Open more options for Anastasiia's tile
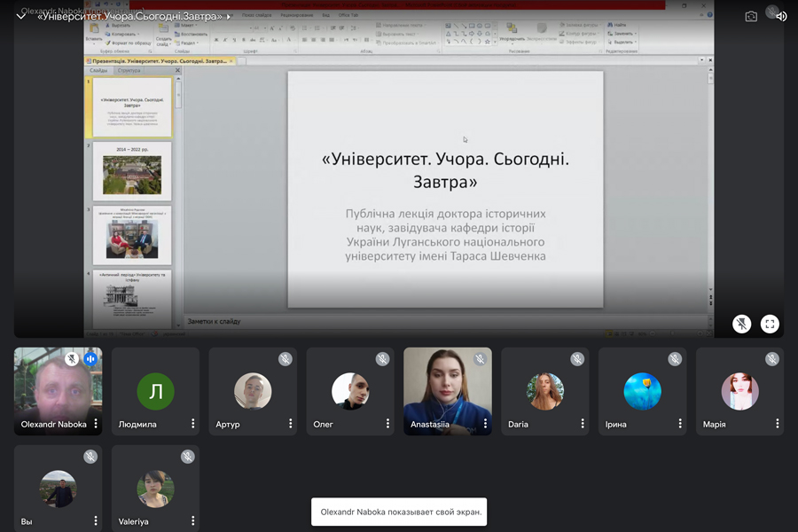 click(485, 424)
